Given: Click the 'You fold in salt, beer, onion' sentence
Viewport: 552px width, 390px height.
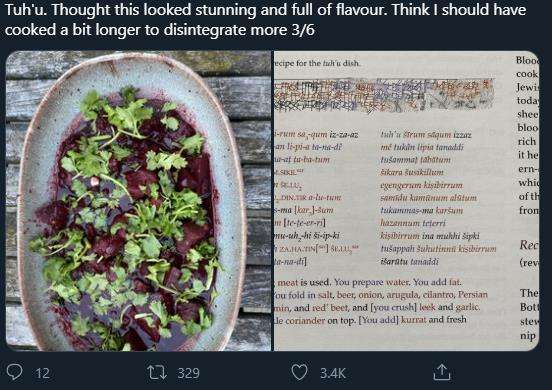Looking at the screenshot, I should click(381, 295).
